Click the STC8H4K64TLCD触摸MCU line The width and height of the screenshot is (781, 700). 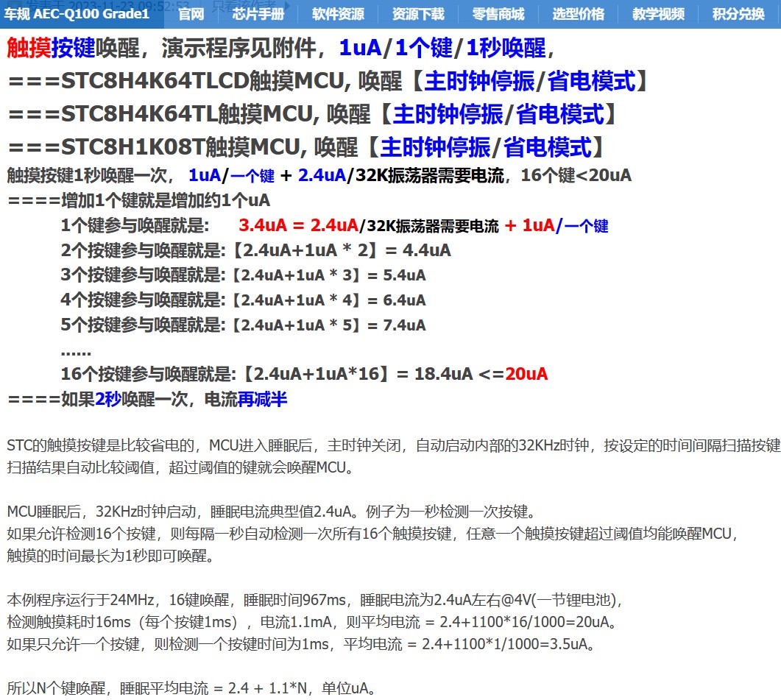click(x=328, y=81)
